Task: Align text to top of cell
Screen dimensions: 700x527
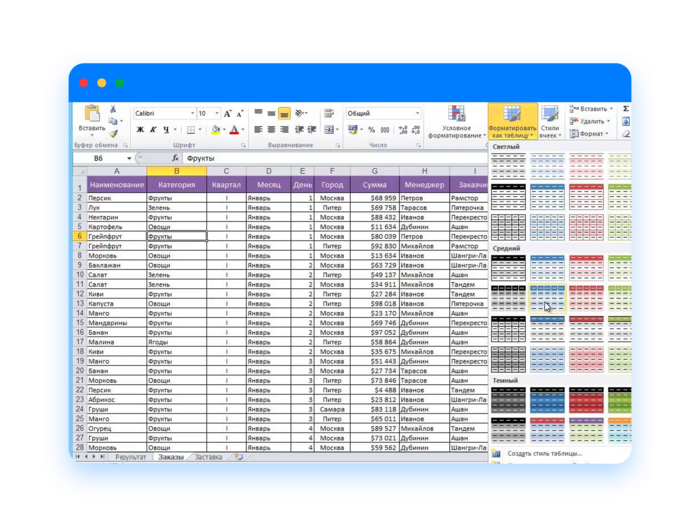Action: pyautogui.click(x=258, y=113)
